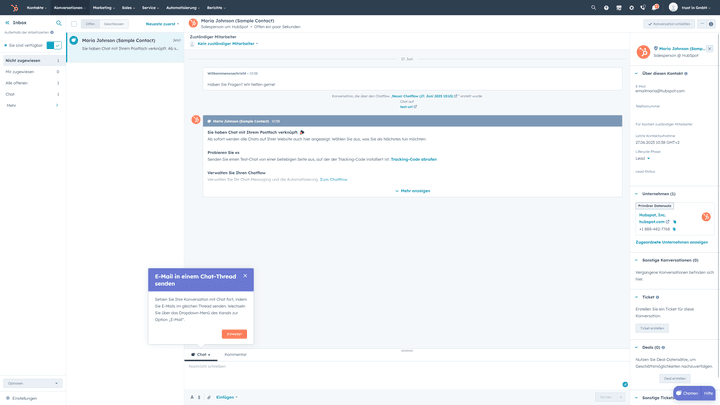Collapse the inbox sidebar with double-chevron icon
This screenshot has width=720, height=405.
coord(7,22)
